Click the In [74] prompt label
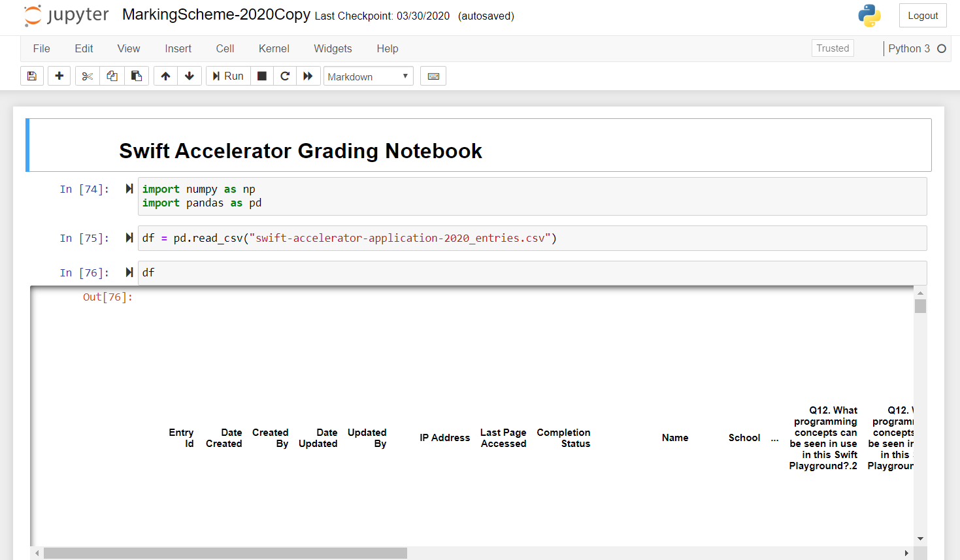The image size is (960, 560). (x=84, y=189)
